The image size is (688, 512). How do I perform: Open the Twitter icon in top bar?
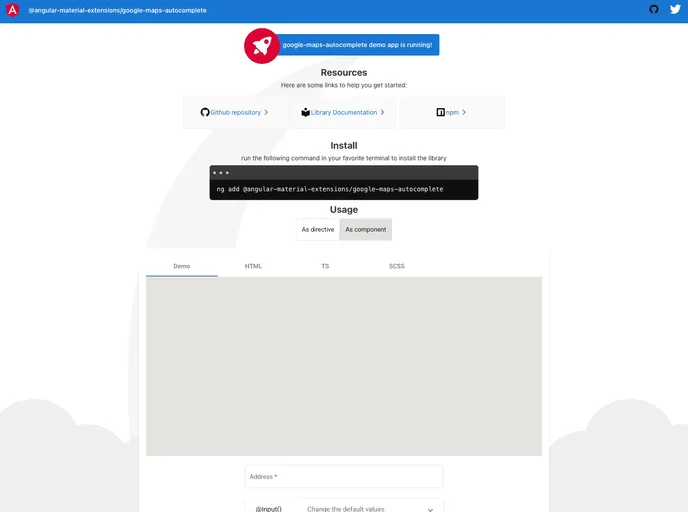tap(675, 10)
